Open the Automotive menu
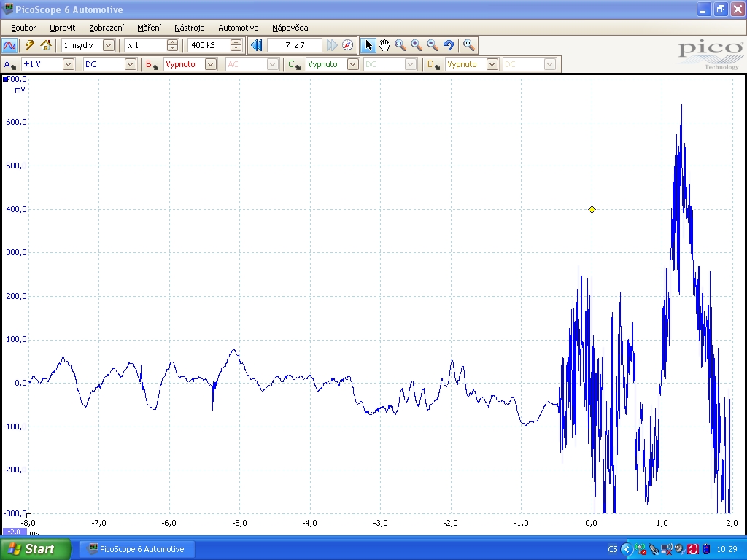This screenshot has width=747, height=560. [x=238, y=28]
